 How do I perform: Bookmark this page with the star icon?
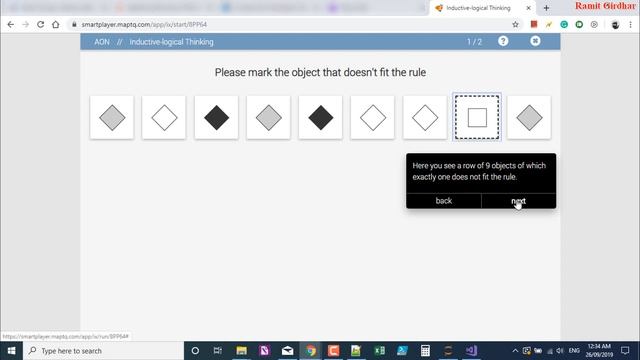(516, 24)
